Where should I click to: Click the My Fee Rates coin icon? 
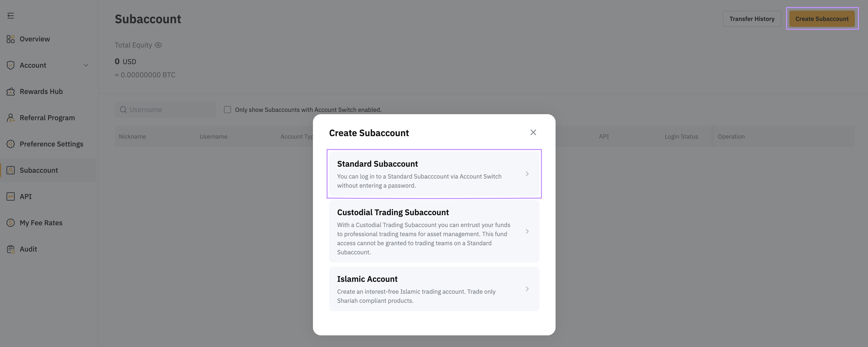10,223
